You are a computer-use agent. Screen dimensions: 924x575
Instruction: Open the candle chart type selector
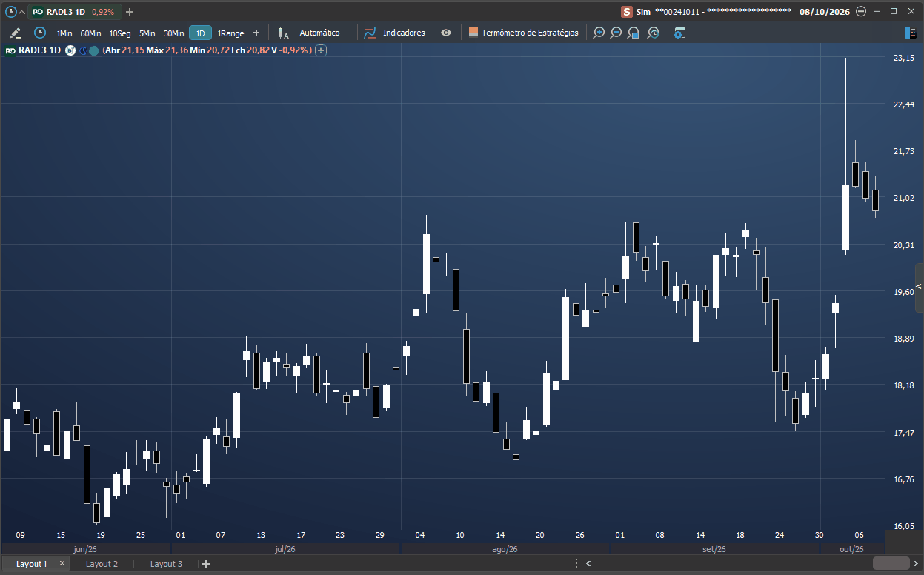tap(282, 33)
